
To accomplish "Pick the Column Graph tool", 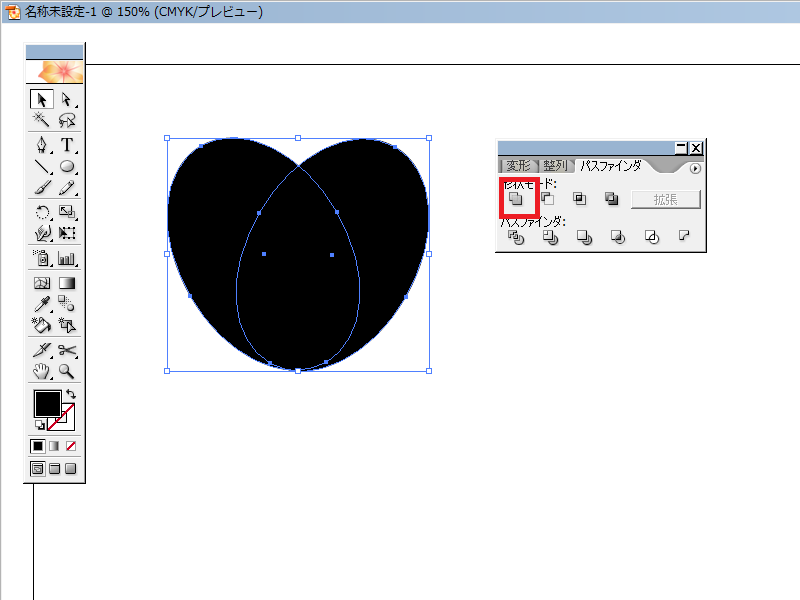I will 66,258.
